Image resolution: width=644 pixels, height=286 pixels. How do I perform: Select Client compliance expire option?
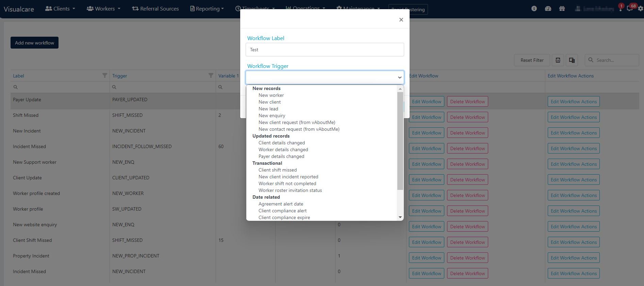point(284,217)
